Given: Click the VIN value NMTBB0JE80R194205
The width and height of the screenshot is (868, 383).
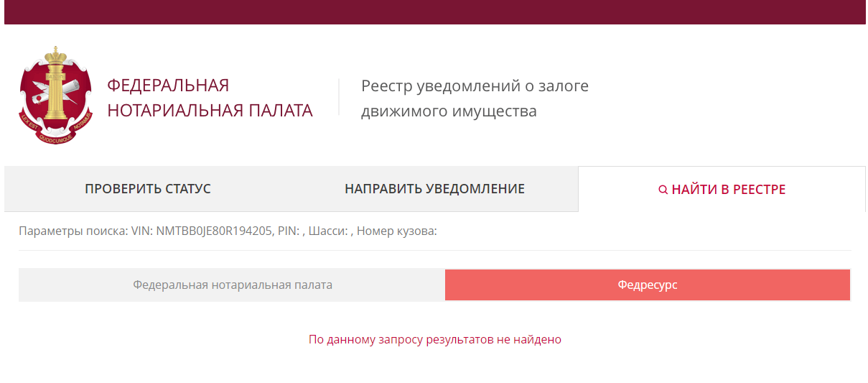Looking at the screenshot, I should [x=214, y=231].
